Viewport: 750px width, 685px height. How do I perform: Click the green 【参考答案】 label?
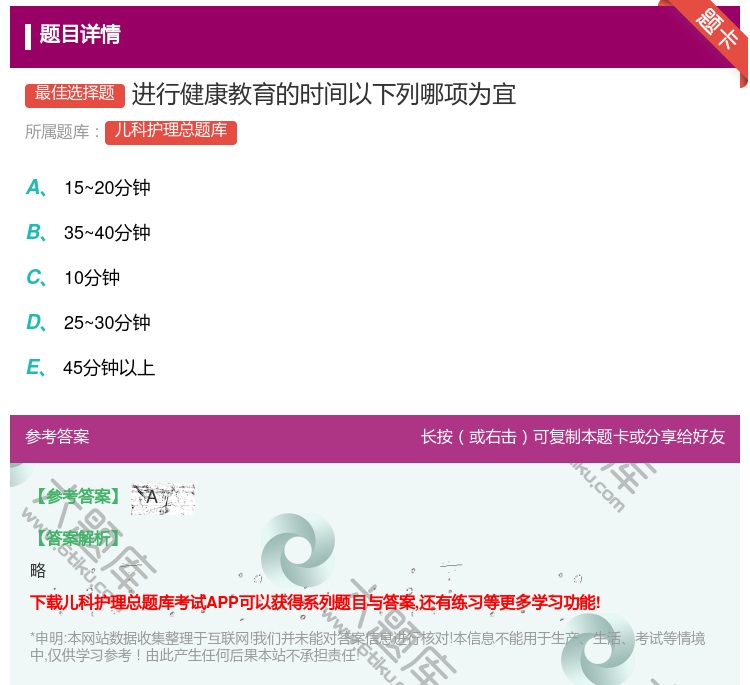[76, 497]
